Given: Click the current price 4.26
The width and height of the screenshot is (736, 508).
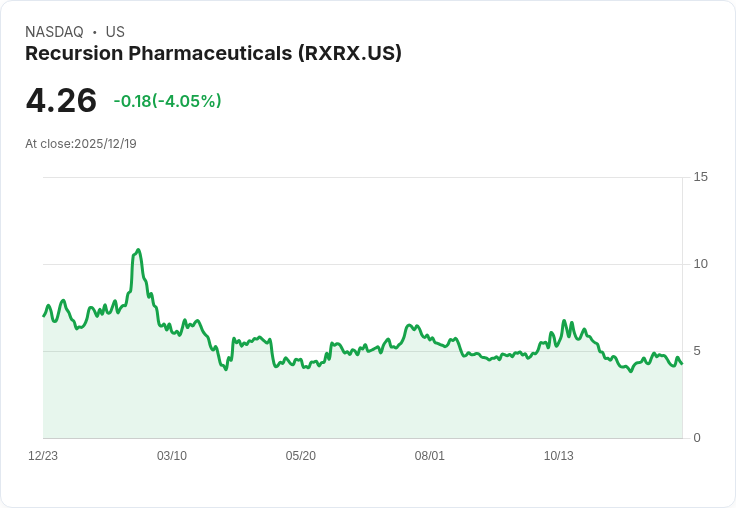Looking at the screenshot, I should 61,101.
